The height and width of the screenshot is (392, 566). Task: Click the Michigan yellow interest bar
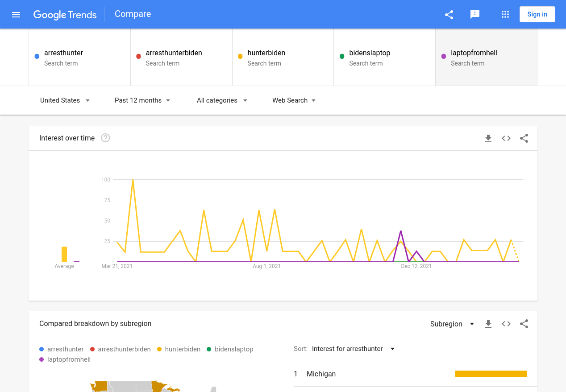(491, 374)
